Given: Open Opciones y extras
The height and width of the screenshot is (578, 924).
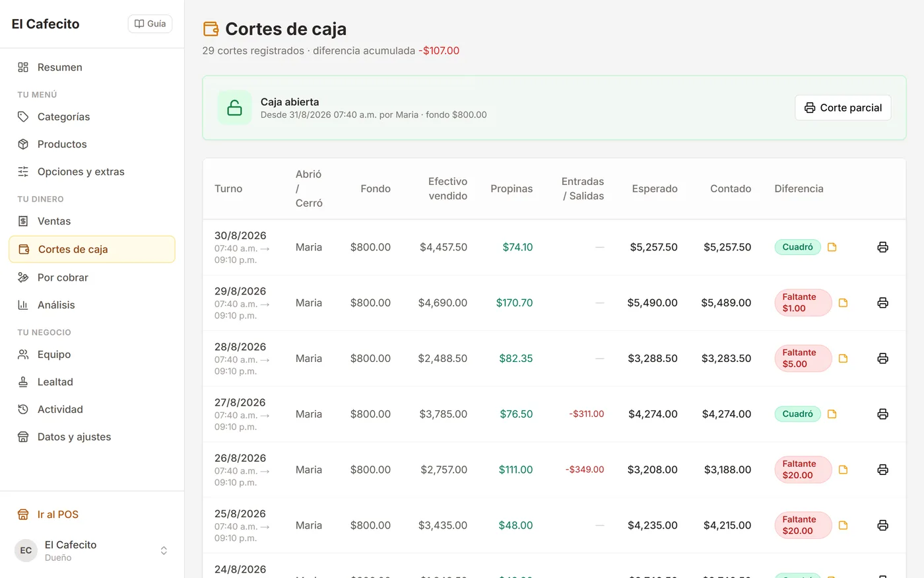Looking at the screenshot, I should coord(92,172).
